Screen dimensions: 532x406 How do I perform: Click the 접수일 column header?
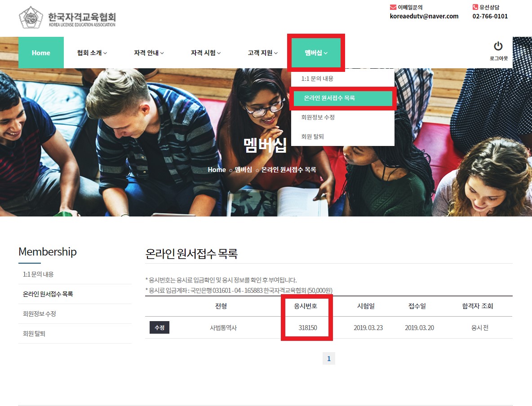[417, 306]
